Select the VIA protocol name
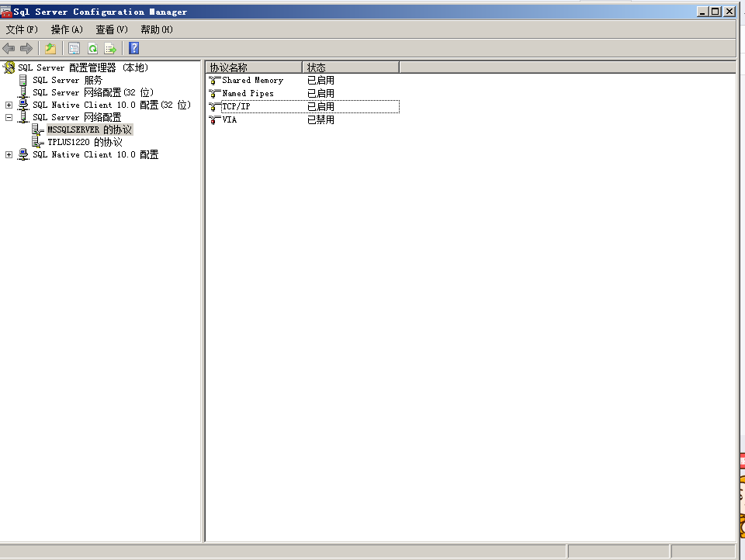745x560 pixels. click(x=230, y=119)
